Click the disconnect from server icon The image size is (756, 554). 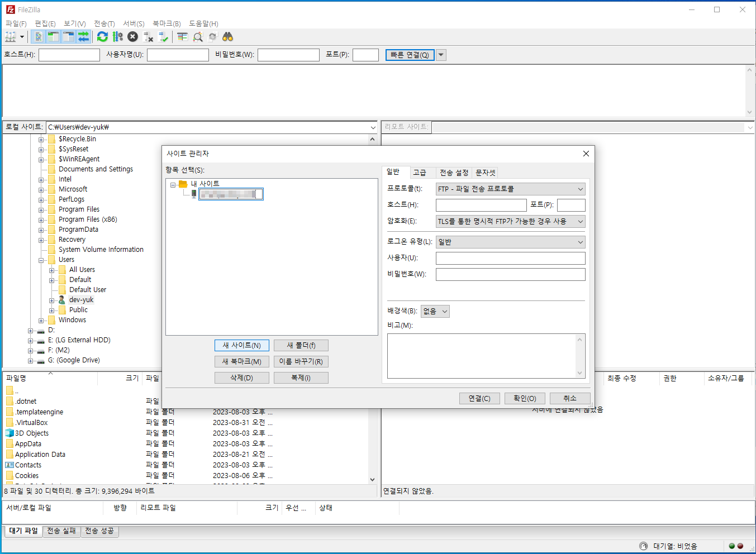tap(148, 37)
